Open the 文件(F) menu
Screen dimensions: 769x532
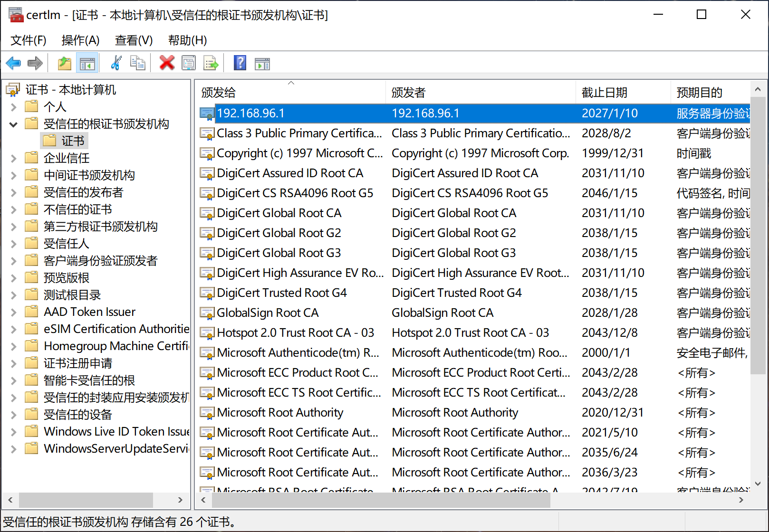[29, 40]
